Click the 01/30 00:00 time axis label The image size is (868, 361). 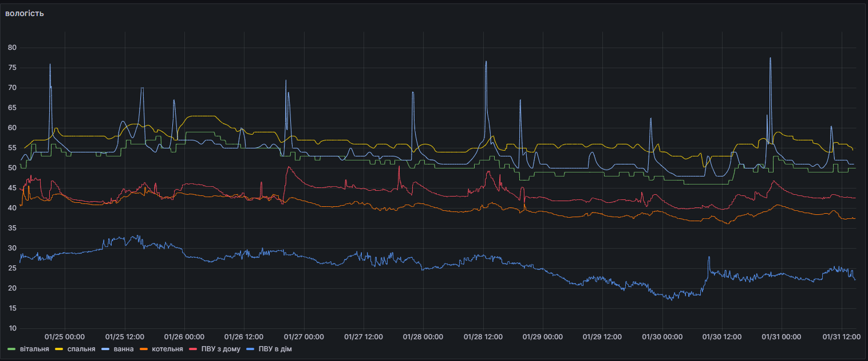click(x=662, y=337)
